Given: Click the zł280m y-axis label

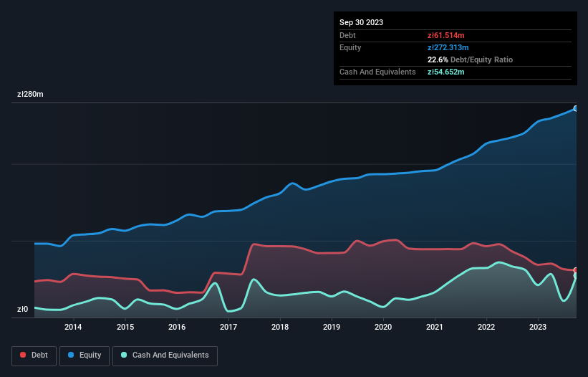Looking at the screenshot, I should point(30,94).
